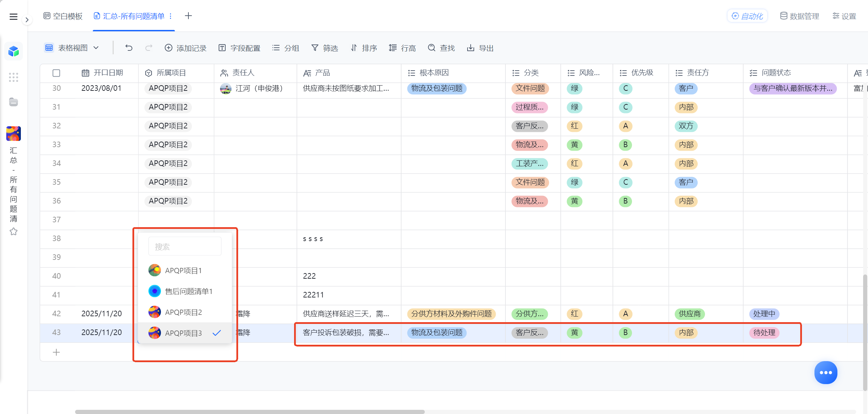Undo the last action
868x414 pixels.
pyautogui.click(x=129, y=48)
